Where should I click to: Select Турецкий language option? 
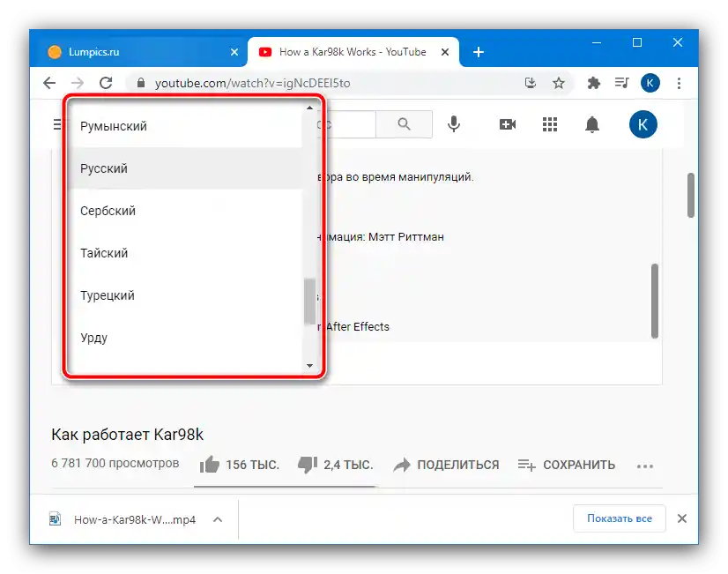click(185, 295)
